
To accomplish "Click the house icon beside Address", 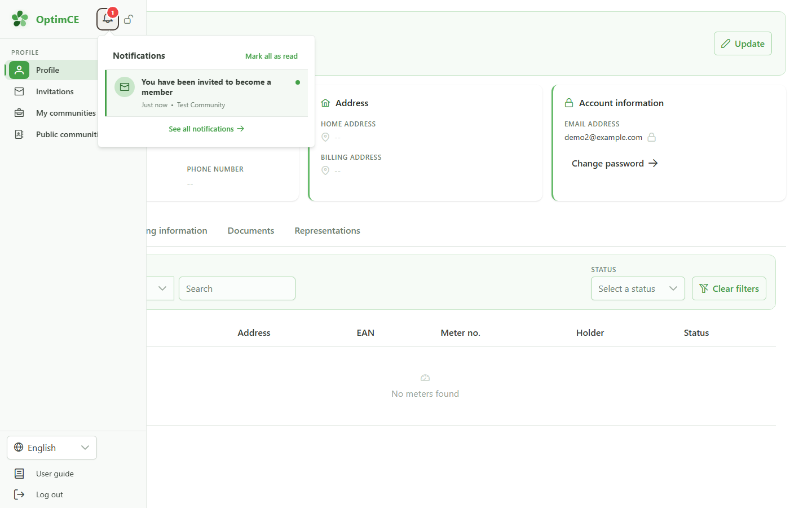I will (325, 103).
